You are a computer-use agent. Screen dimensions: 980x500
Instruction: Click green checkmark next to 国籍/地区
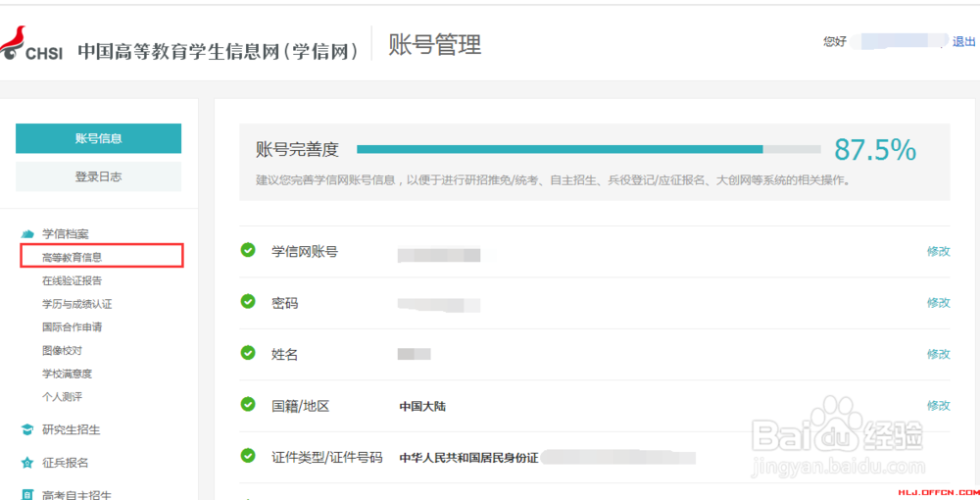pos(248,404)
